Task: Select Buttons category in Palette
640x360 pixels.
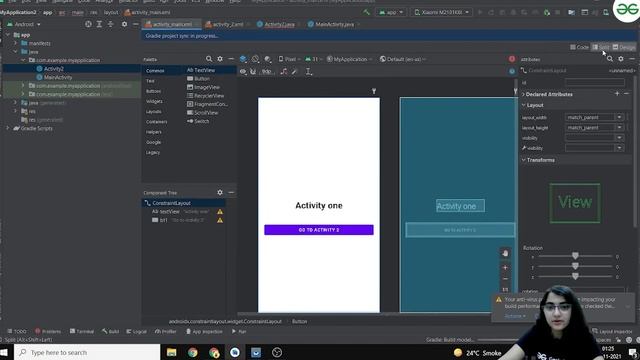Action: (x=153, y=91)
